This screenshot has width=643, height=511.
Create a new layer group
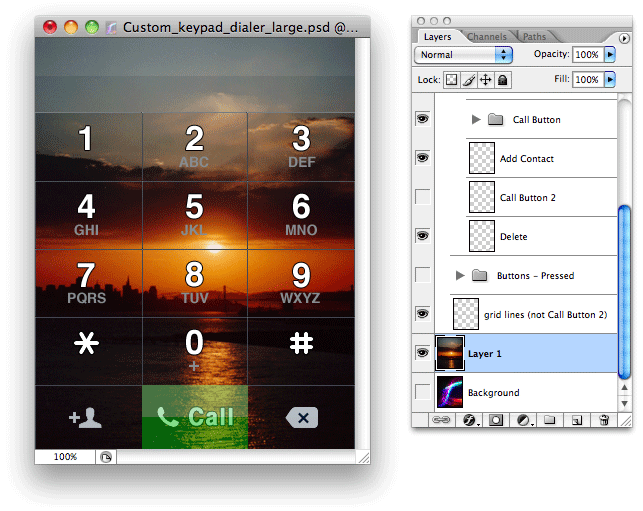coord(550,420)
